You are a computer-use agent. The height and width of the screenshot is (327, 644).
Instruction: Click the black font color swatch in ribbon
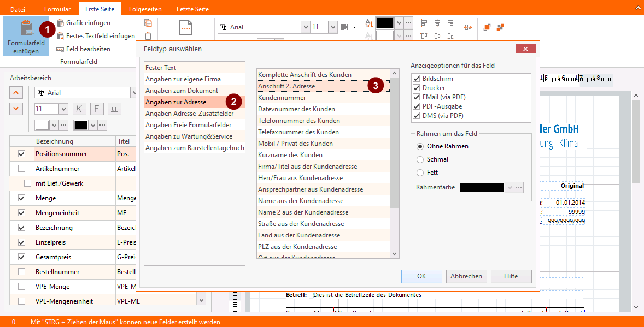[x=384, y=23]
